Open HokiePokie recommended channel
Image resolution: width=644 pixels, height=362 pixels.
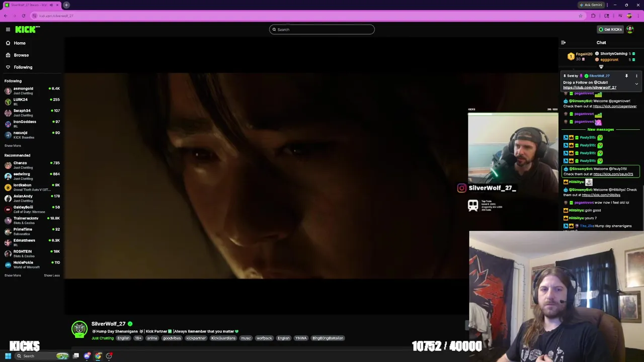32,264
